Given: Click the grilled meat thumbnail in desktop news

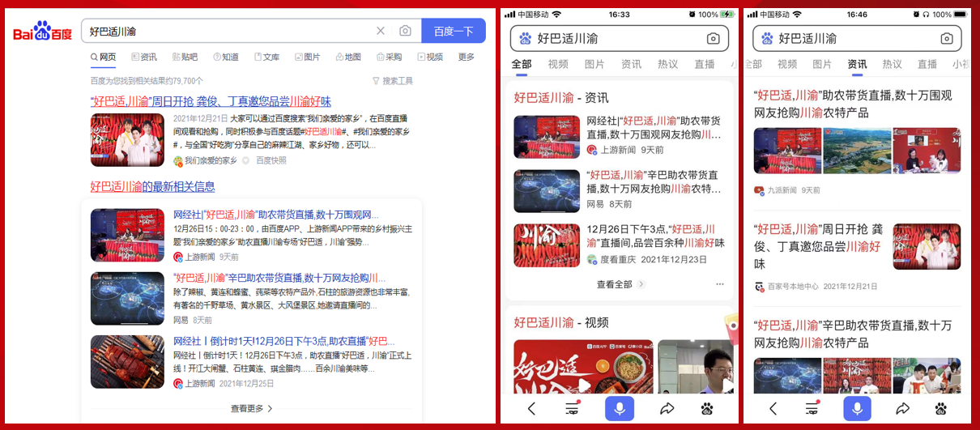Looking at the screenshot, I should 127,361.
